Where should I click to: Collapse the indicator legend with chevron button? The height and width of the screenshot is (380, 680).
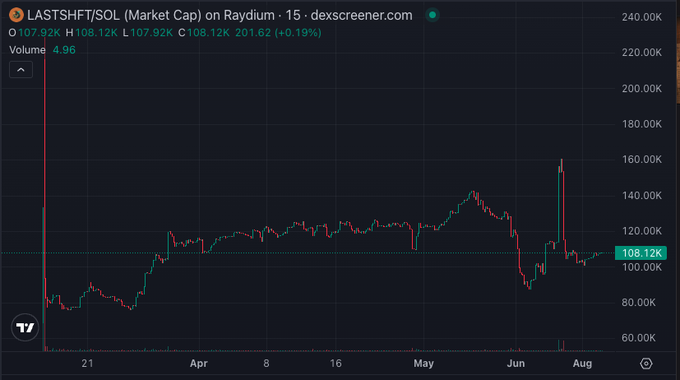coord(21,70)
